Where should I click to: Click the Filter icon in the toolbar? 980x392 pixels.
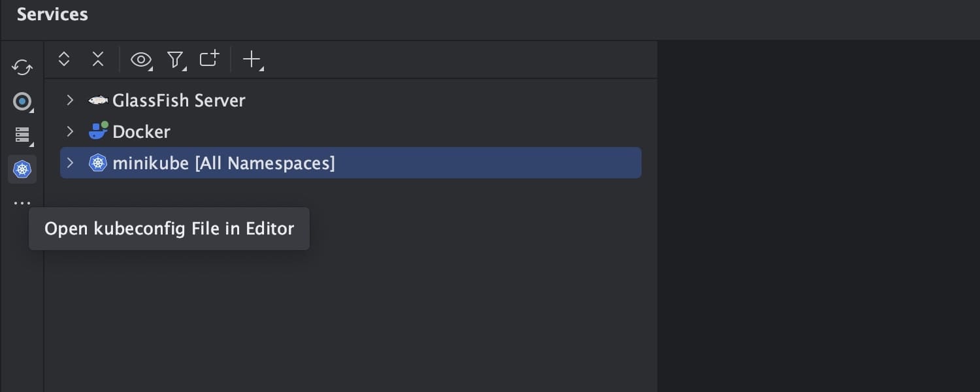[x=175, y=59]
